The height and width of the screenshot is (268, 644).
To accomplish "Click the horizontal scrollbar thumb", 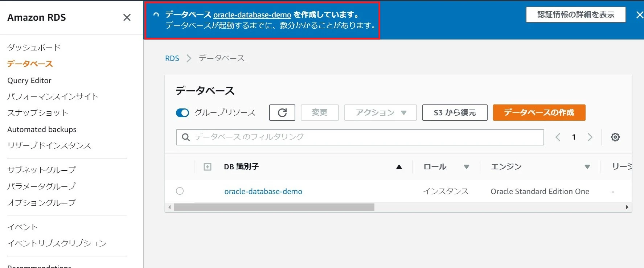I will (274, 207).
